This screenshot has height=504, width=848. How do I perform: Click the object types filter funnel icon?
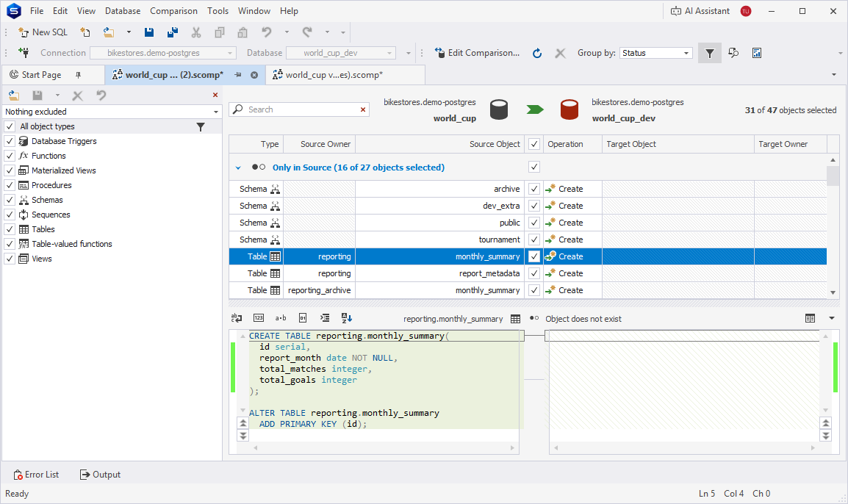[x=201, y=126]
